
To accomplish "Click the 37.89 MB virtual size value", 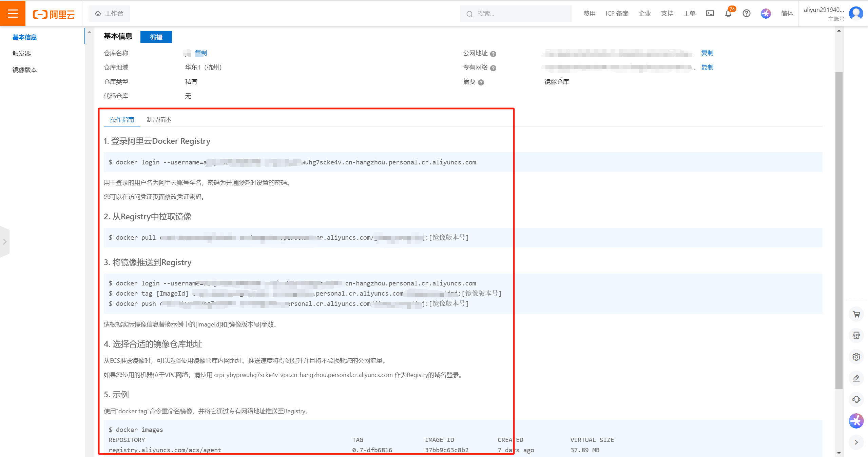I will coord(585,450).
